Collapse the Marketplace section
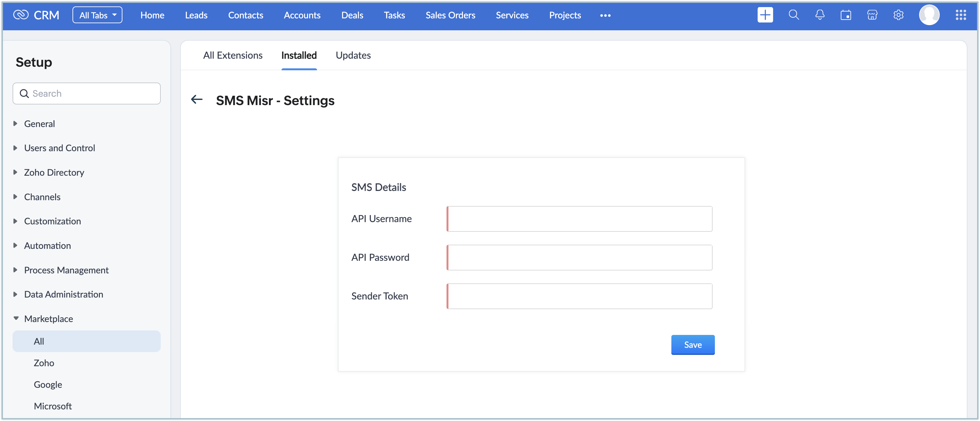980x421 pixels. point(48,318)
